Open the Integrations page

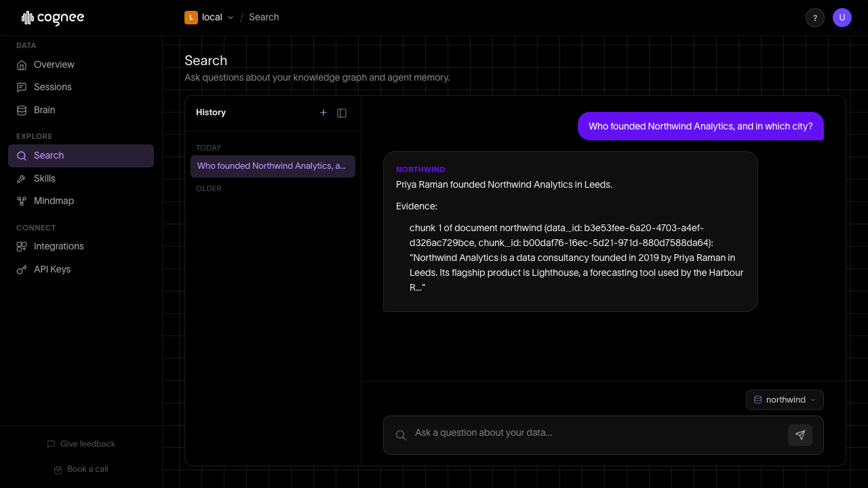81,247
